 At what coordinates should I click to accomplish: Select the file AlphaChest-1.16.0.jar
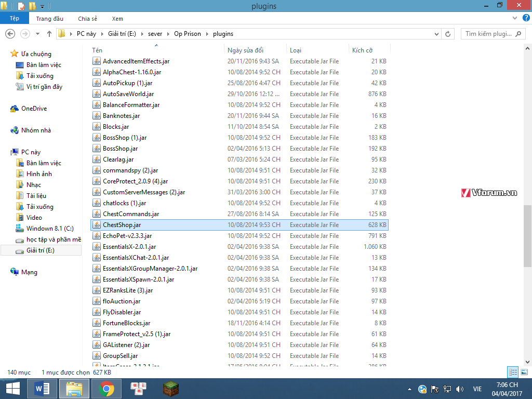tap(132, 72)
